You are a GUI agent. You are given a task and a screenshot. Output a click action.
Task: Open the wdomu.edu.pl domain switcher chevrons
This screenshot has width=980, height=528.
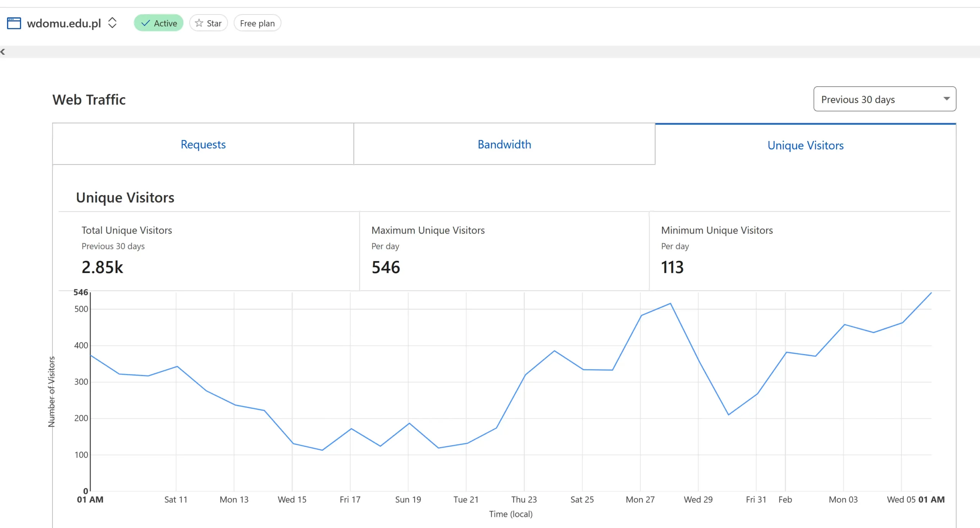[x=112, y=23]
